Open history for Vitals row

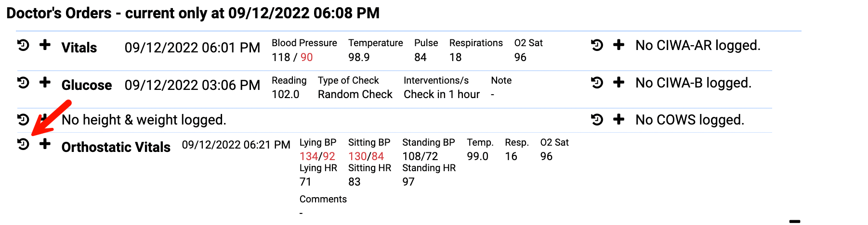point(23,45)
